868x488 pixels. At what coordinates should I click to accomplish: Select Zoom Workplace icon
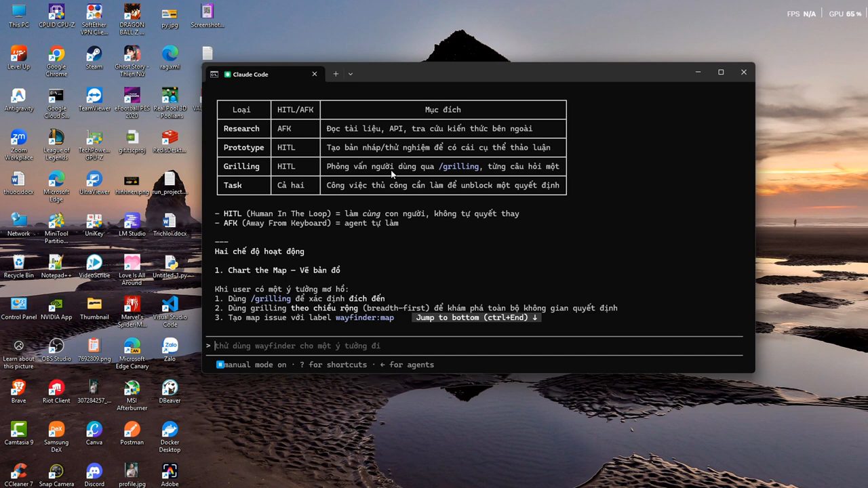[x=18, y=145]
